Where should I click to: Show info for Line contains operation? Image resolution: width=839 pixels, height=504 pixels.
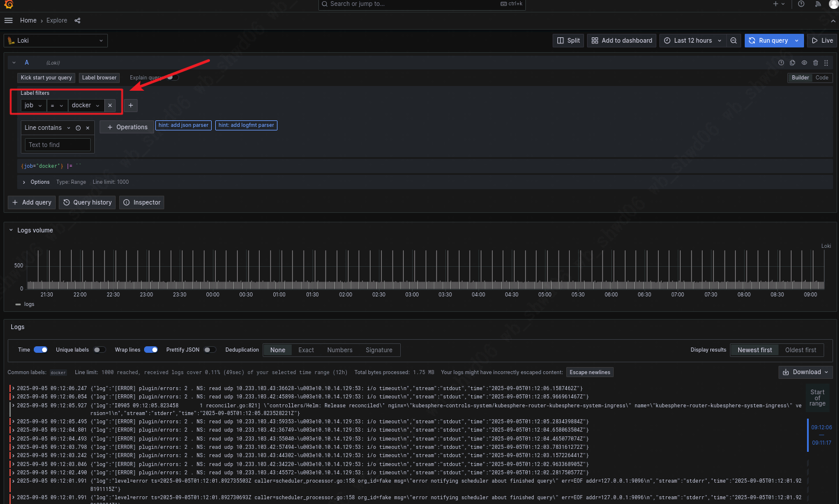pos(78,127)
